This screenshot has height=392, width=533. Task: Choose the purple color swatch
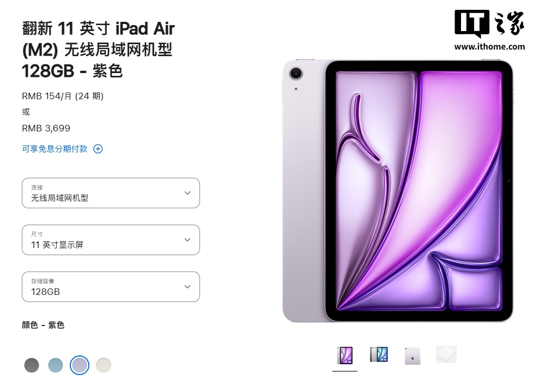pyautogui.click(x=80, y=365)
